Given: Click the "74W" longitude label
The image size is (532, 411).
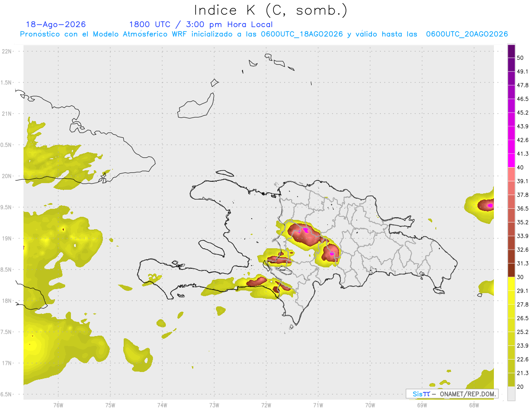Looking at the screenshot, I should pyautogui.click(x=162, y=405).
